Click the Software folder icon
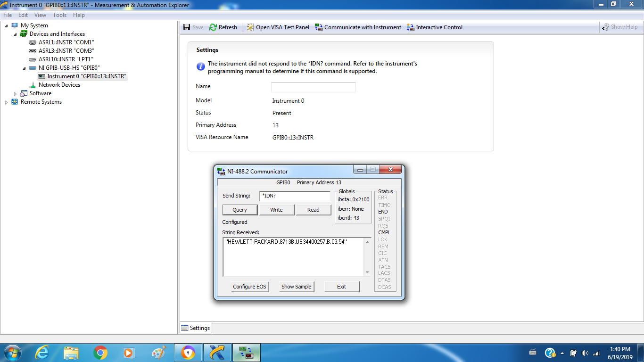644x362 pixels. [x=24, y=93]
